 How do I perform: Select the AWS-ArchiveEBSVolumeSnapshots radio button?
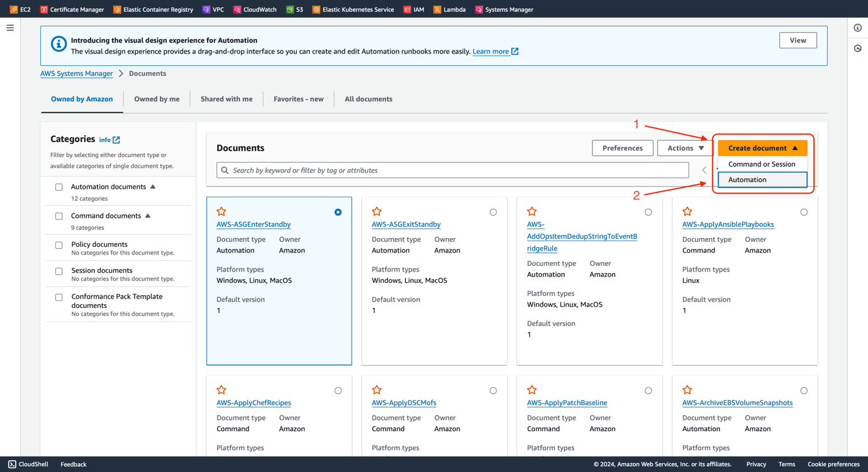click(804, 391)
